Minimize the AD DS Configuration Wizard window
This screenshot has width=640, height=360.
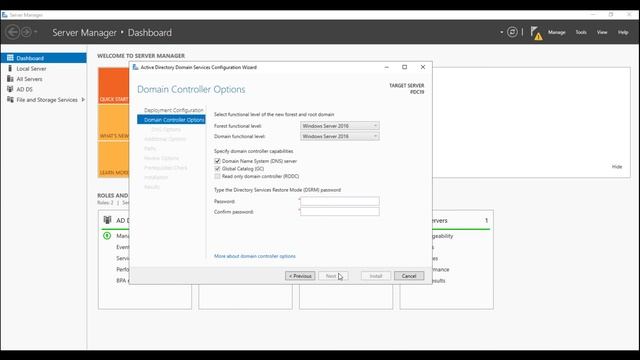pos(387,67)
